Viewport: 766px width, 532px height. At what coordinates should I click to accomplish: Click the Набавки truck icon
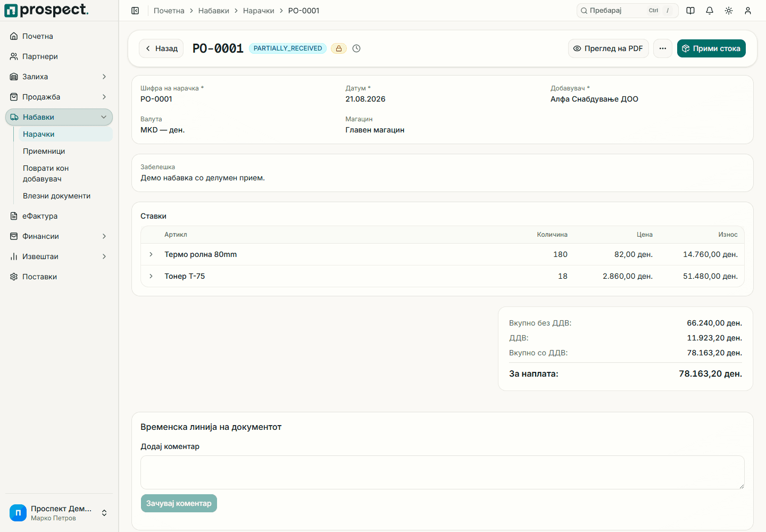click(x=14, y=117)
